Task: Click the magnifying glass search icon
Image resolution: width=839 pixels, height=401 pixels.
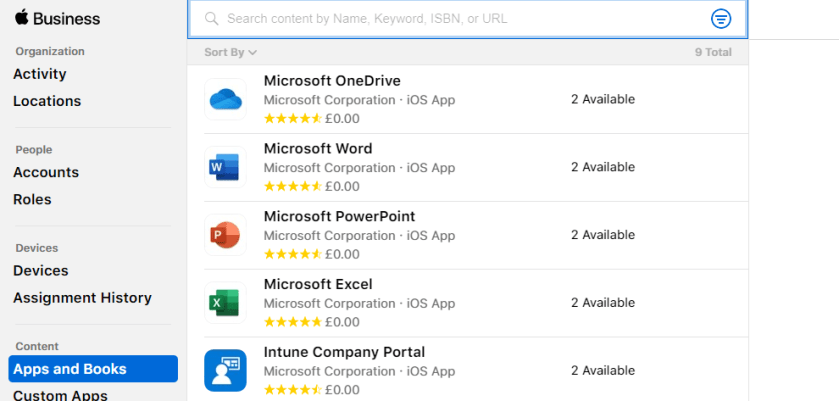Action: [x=211, y=19]
